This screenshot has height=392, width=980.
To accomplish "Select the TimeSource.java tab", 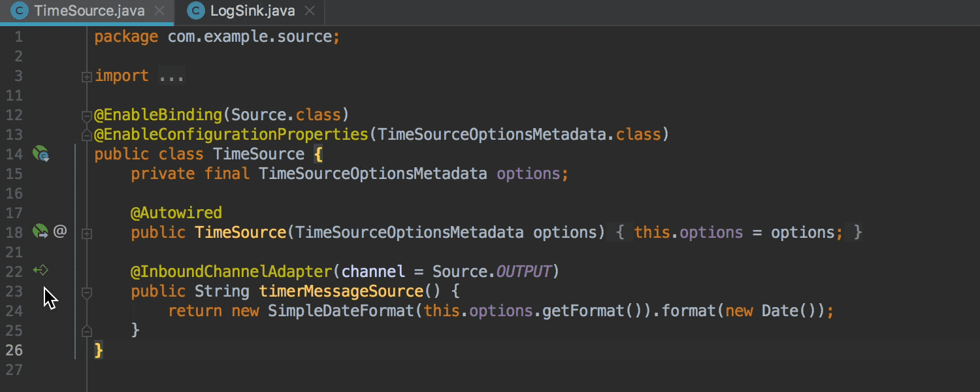I will tap(87, 11).
